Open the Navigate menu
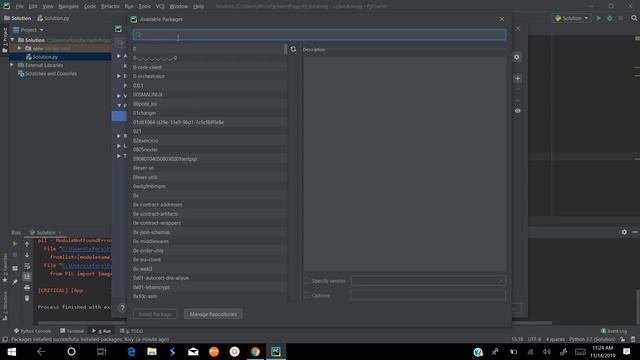 coord(69,7)
